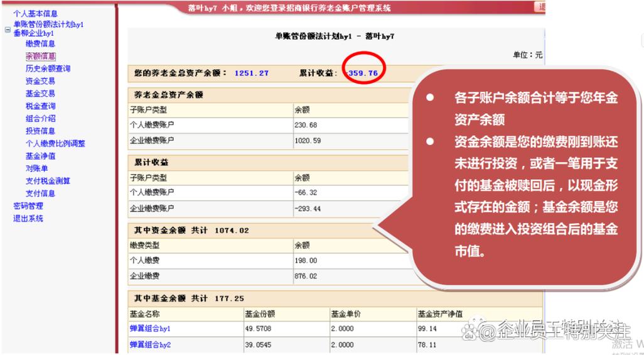Click balance cell 230.68
Image resolution: width=644 pixels, height=355 pixels.
tap(306, 125)
